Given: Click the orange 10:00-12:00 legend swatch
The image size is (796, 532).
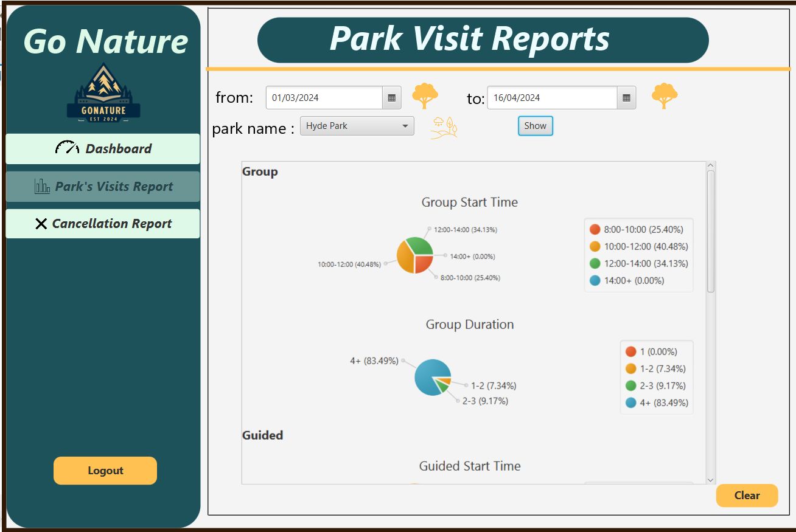Looking at the screenshot, I should pyautogui.click(x=595, y=246).
